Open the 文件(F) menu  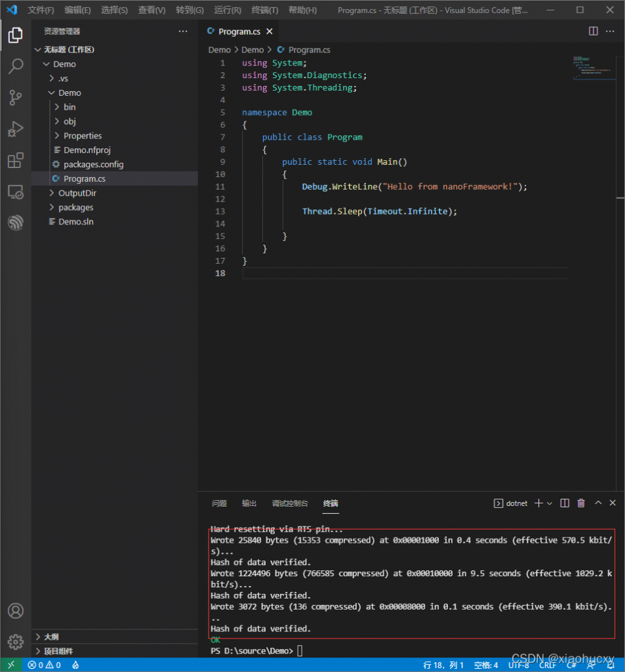pyautogui.click(x=41, y=10)
